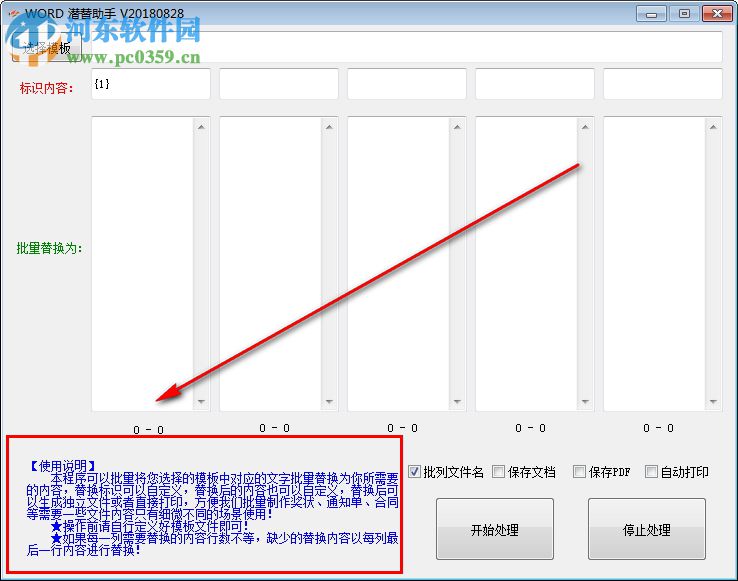Click the fourth 标识内容 input field
Image resolution: width=738 pixels, height=581 pixels.
[535, 84]
